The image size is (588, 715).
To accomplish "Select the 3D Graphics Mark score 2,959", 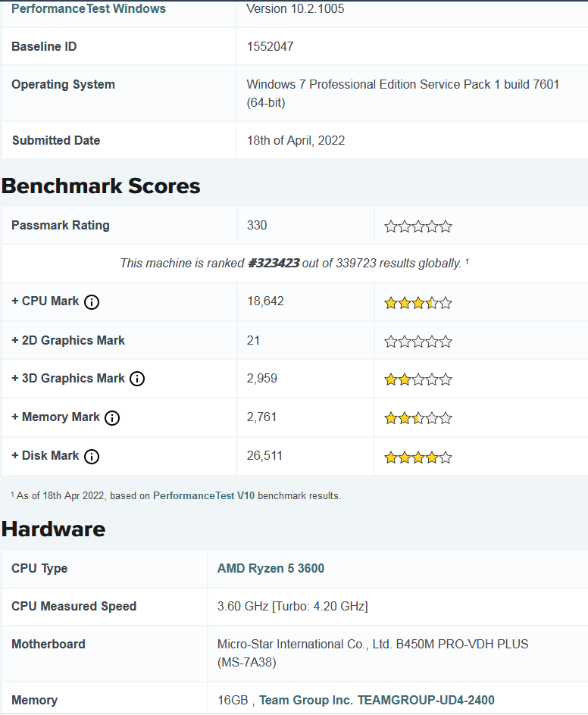I will coord(262,378).
